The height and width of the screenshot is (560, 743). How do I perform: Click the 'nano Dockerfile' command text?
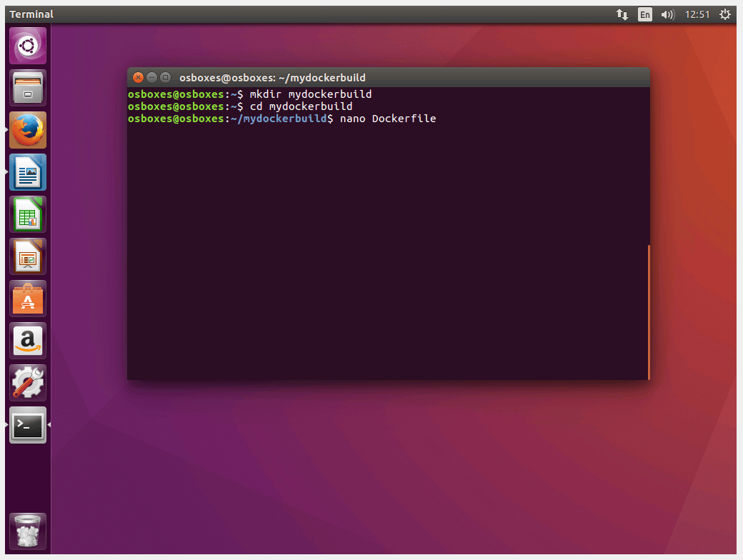(x=388, y=119)
